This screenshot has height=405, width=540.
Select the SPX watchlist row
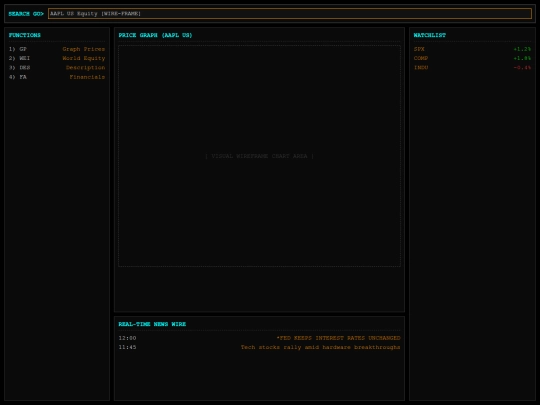click(x=472, y=49)
